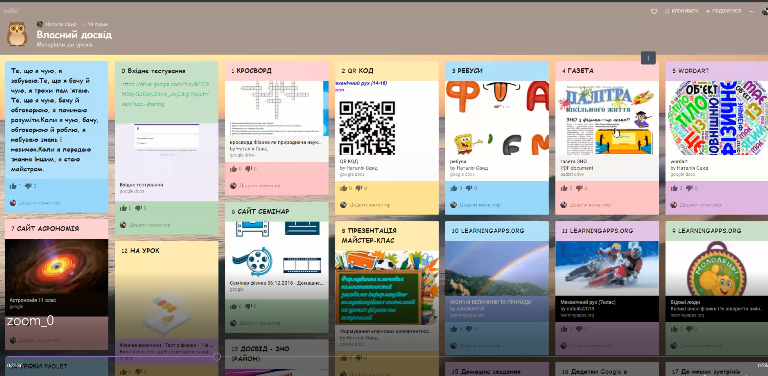Like the 5 WORDART card
768x376 pixels.
pos(675,188)
